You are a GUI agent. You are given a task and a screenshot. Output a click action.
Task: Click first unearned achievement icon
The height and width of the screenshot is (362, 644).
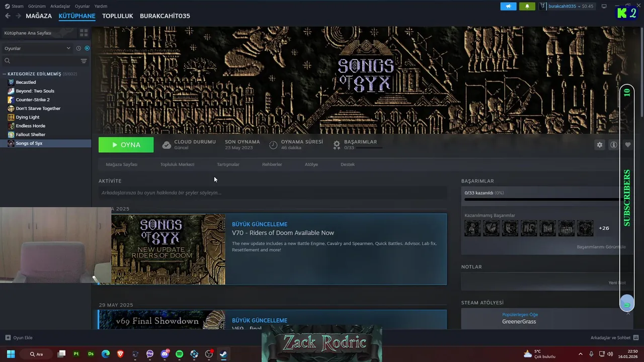tap(472, 228)
